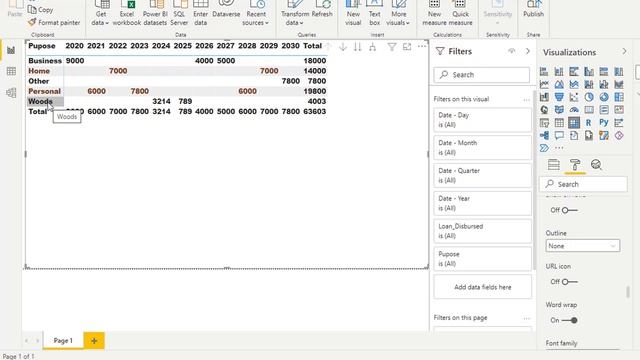The width and height of the screenshot is (640, 360).
Task: Select Power Automate chevron visual
Action: coord(544,148)
